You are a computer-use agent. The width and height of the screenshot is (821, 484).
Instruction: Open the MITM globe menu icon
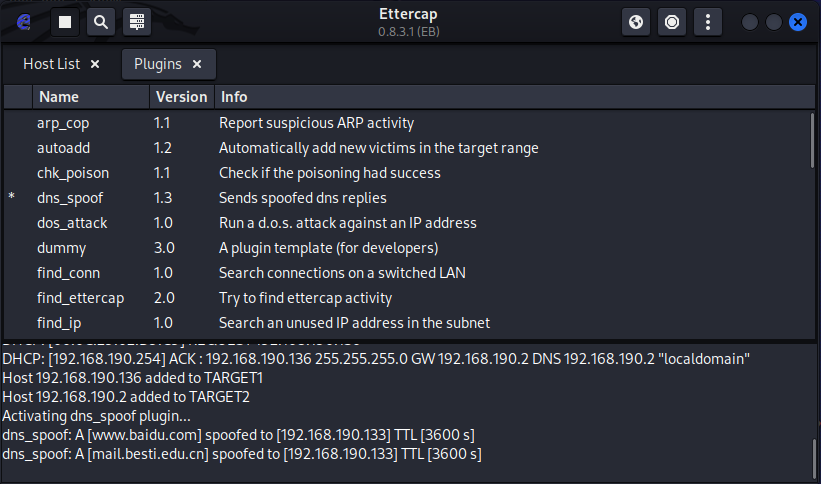[x=636, y=21]
